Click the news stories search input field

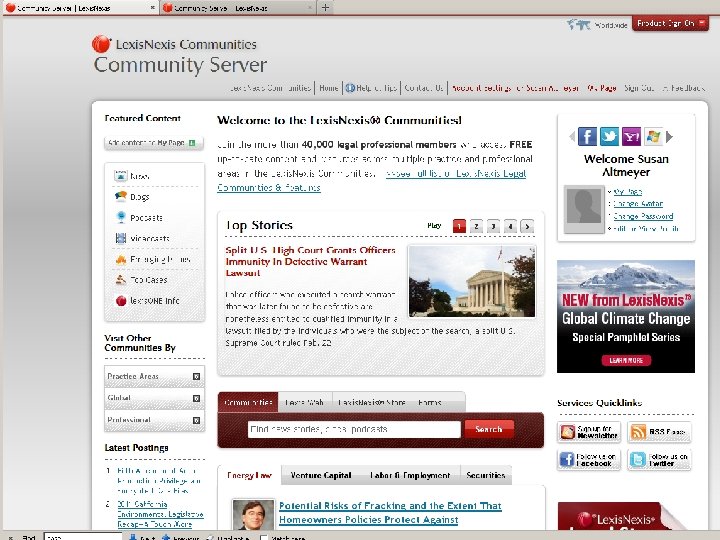[x=354, y=429]
